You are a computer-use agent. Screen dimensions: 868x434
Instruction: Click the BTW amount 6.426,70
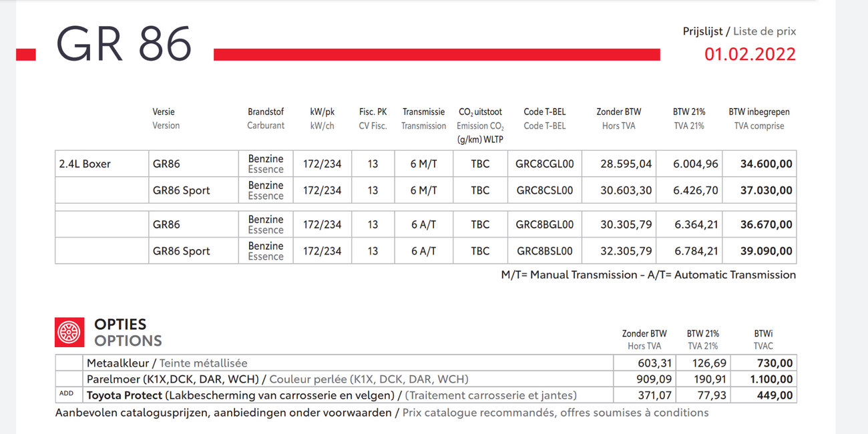pyautogui.click(x=696, y=190)
